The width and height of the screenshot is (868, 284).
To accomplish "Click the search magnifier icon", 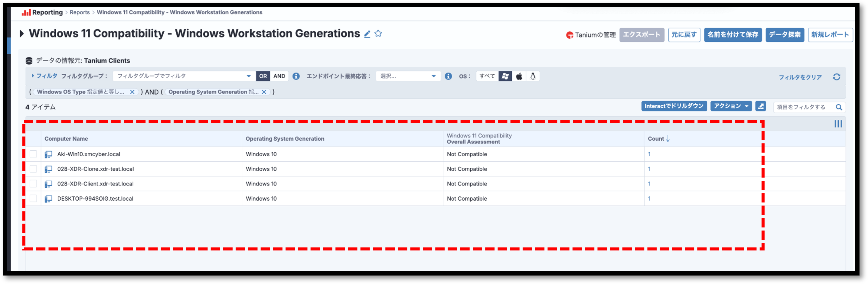I will tap(839, 107).
